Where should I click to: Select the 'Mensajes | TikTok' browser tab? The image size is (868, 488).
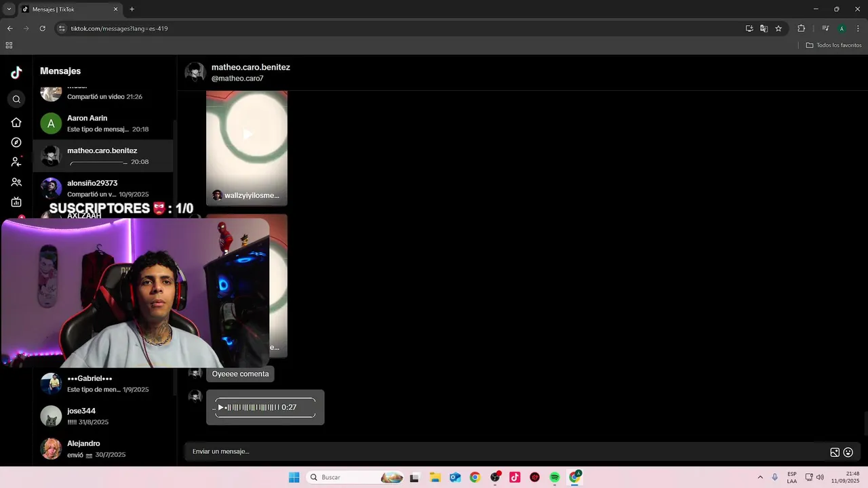[x=69, y=9]
